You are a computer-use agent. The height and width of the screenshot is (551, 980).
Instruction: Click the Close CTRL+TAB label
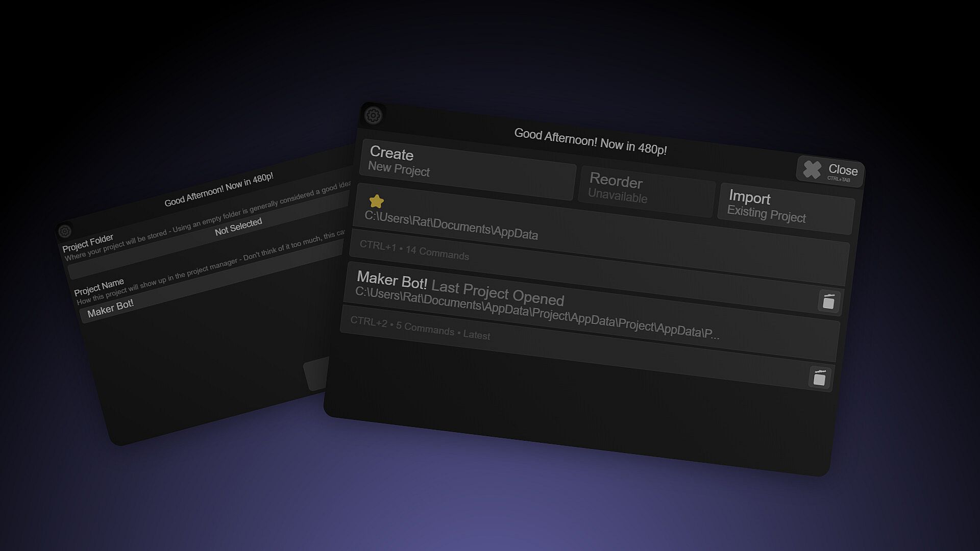click(842, 172)
